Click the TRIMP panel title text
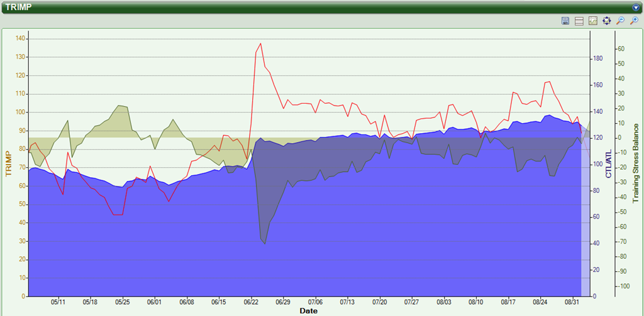 [x=19, y=7]
